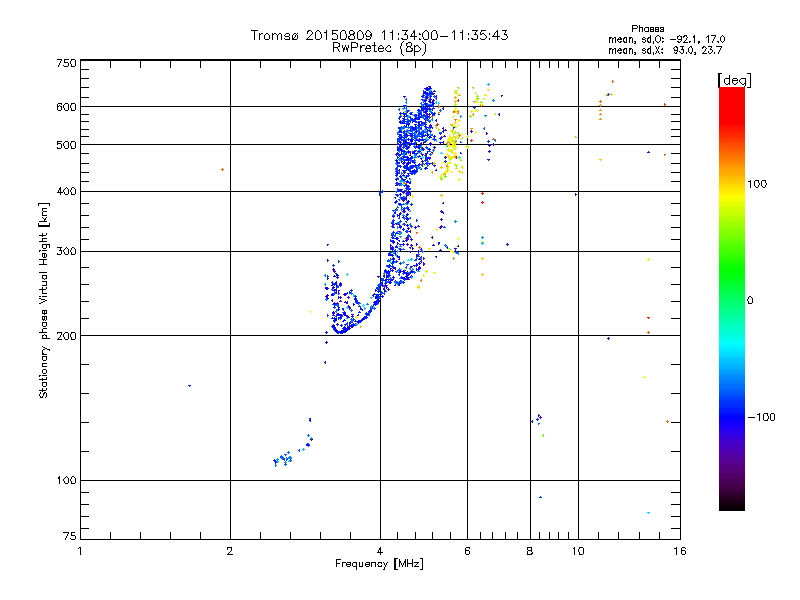Click the x-axis tick label "6"

coord(467,551)
